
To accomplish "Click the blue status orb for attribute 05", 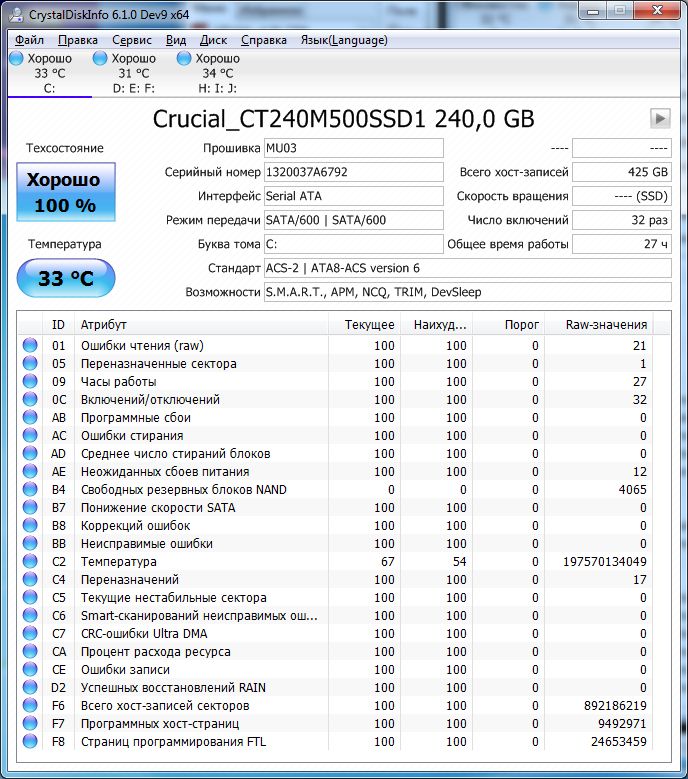I will coord(30,363).
